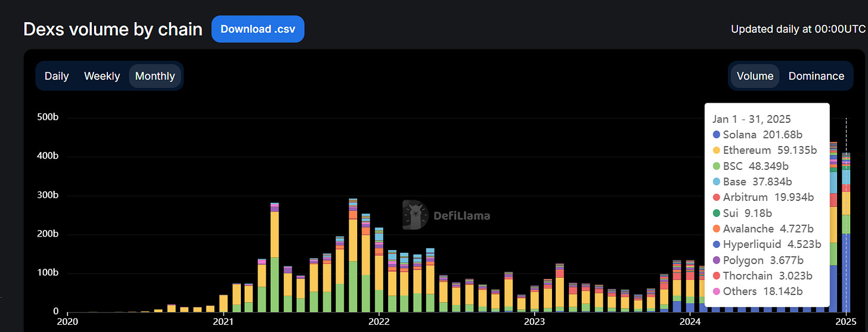
Task: Click the 'Dexs volume by chain' heading
Action: 113,29
